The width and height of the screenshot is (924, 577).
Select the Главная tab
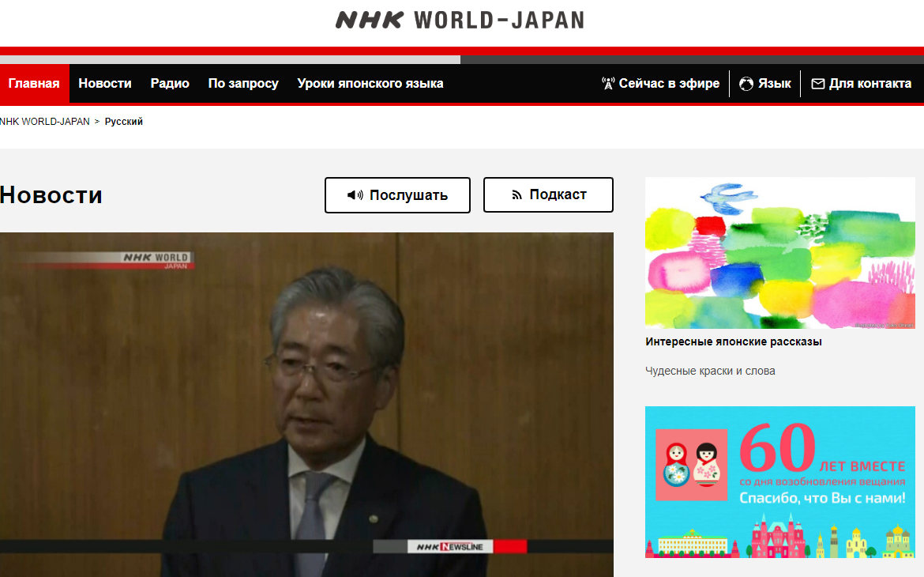34,84
